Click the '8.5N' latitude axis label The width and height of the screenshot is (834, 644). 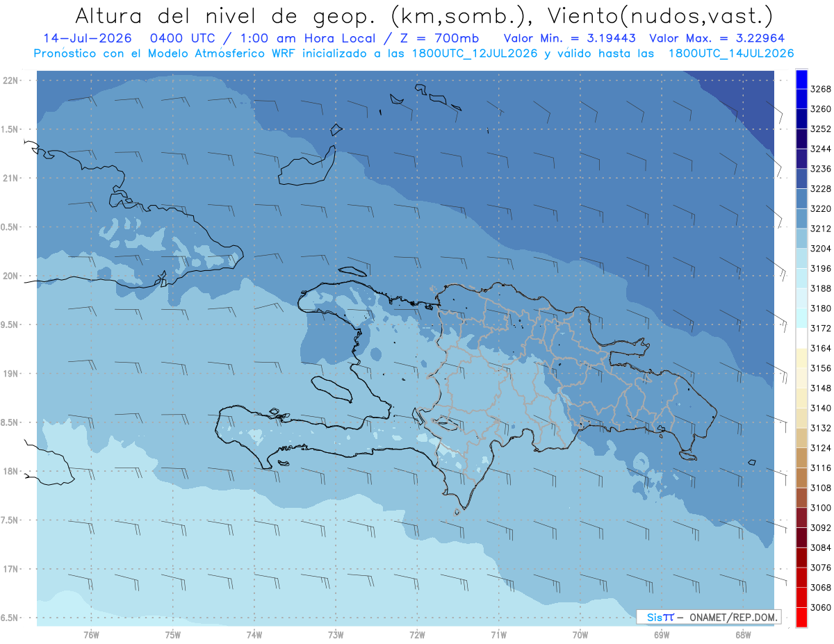[9, 422]
